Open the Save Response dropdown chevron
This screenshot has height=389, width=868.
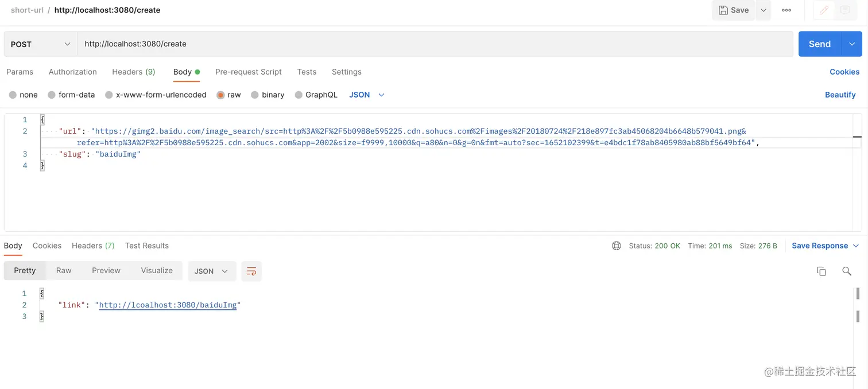point(856,246)
